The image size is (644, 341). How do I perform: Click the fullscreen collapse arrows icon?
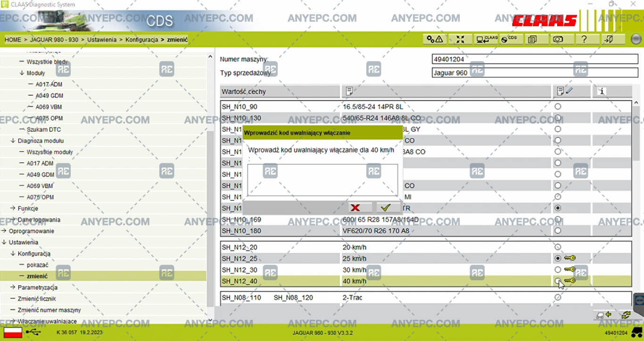[x=460, y=39]
